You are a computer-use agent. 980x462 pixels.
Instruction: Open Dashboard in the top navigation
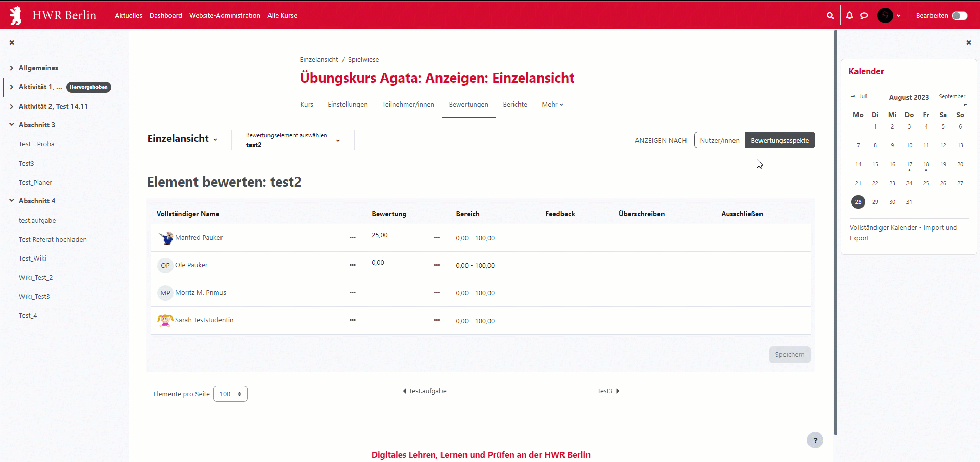[x=165, y=16]
